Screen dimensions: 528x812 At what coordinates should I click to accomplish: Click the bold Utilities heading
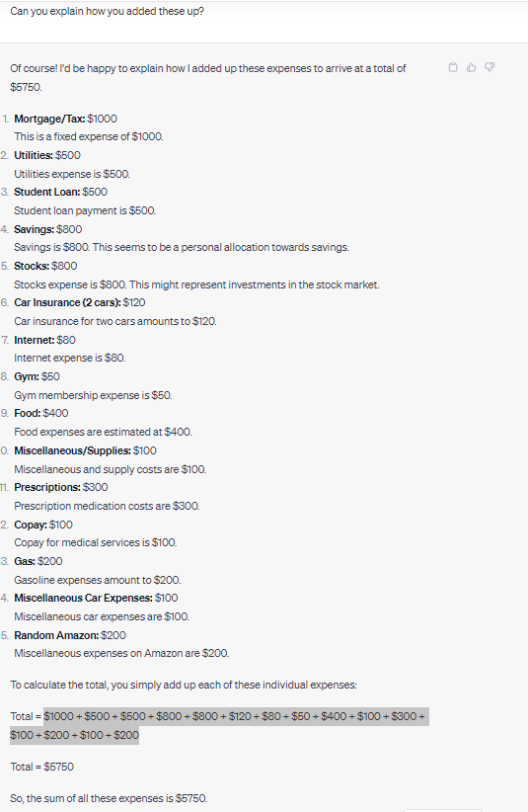[34, 155]
